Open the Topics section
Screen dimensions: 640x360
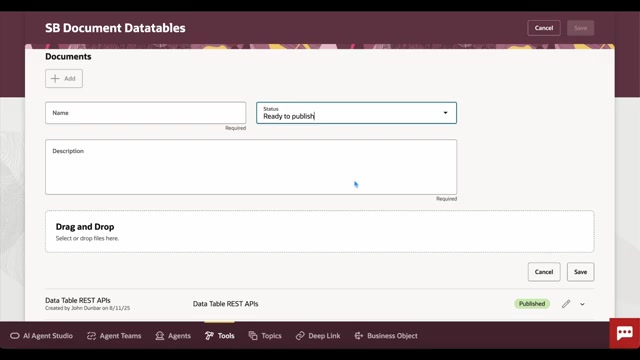(265, 336)
